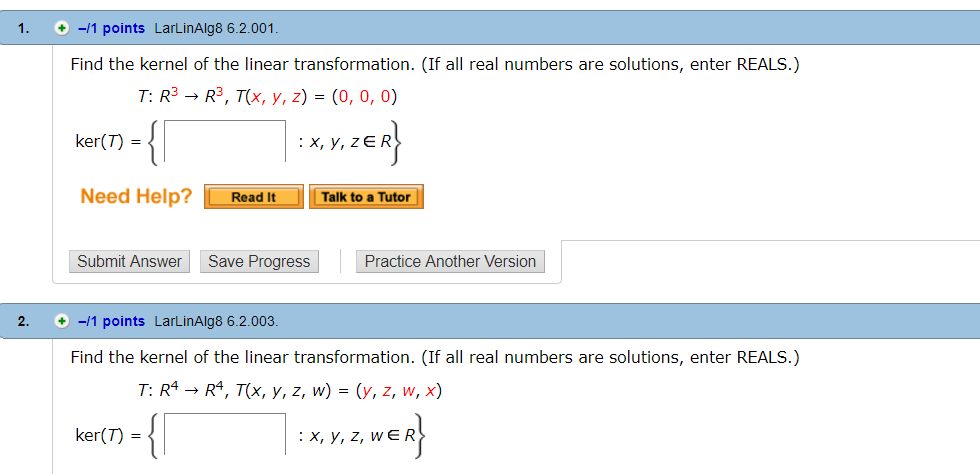Click Save Progress
980x474 pixels.
coord(259,262)
